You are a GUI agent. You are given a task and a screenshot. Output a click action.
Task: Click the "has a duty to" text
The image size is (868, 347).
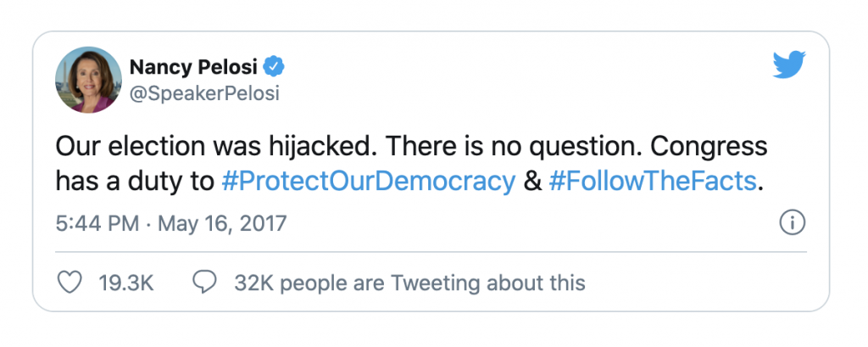pos(135,181)
